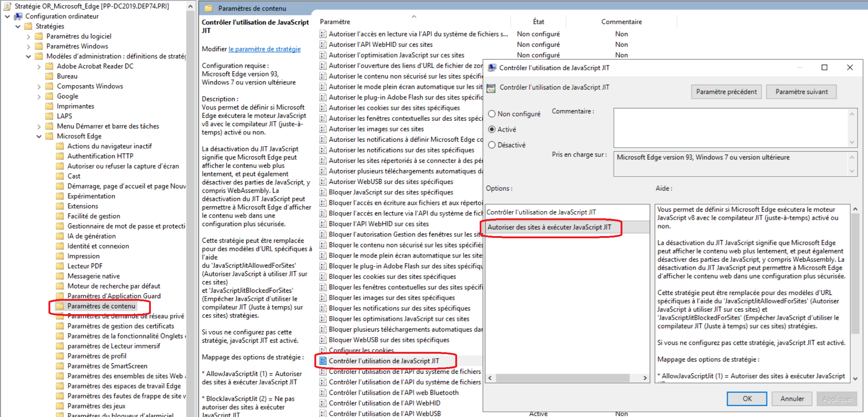Click the Extensions folder icon in tree
The width and height of the screenshot is (868, 417).
pyautogui.click(x=60, y=206)
